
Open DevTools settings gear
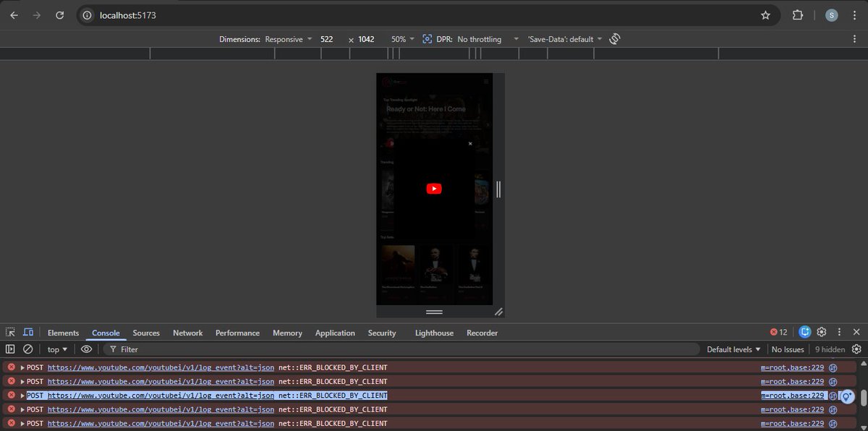point(822,333)
